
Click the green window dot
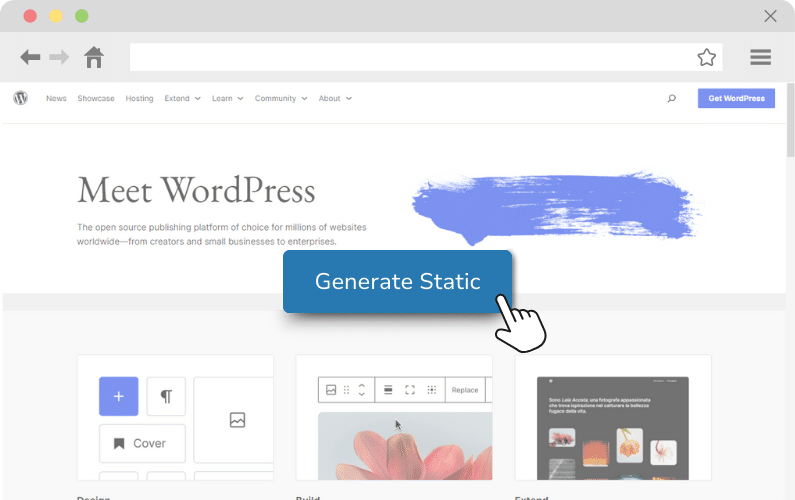click(82, 16)
